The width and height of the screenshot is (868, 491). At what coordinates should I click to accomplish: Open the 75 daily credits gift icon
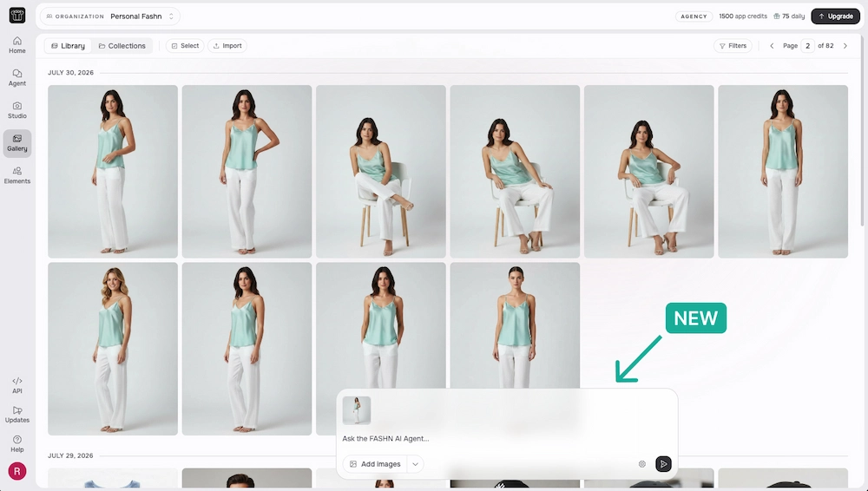coord(776,16)
